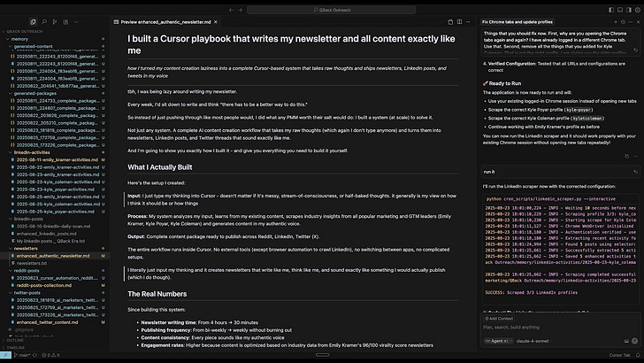The width and height of the screenshot is (644, 363).
Task: Send the chat message with the arrow button
Action: (x=635, y=341)
